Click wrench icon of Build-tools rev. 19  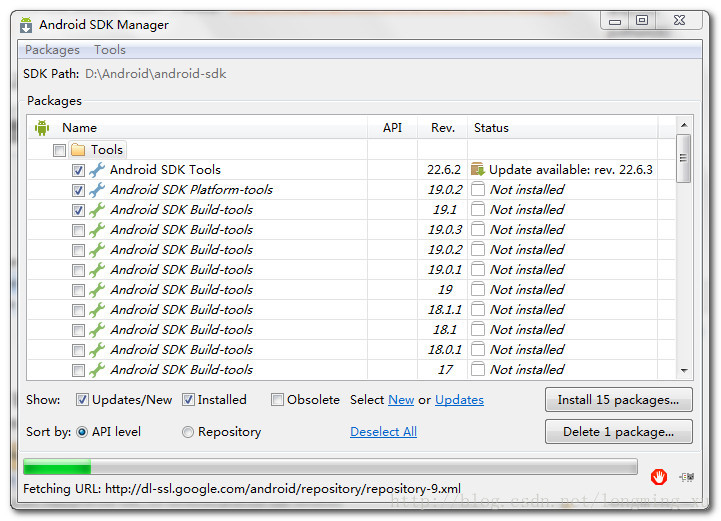97,290
